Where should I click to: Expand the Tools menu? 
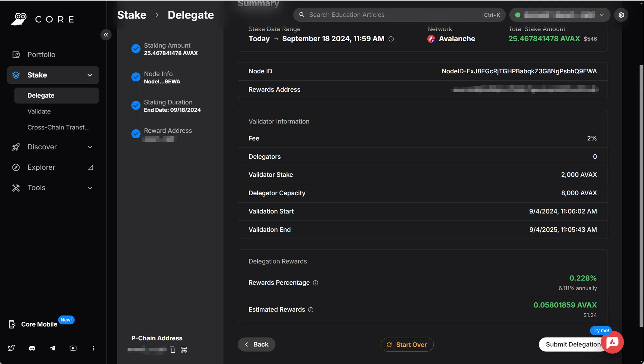click(x=90, y=188)
